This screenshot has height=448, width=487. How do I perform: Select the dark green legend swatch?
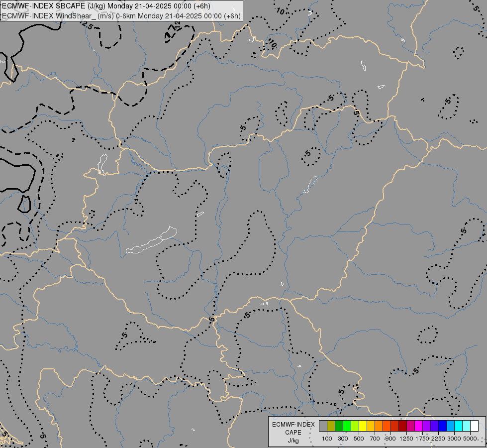click(x=339, y=426)
